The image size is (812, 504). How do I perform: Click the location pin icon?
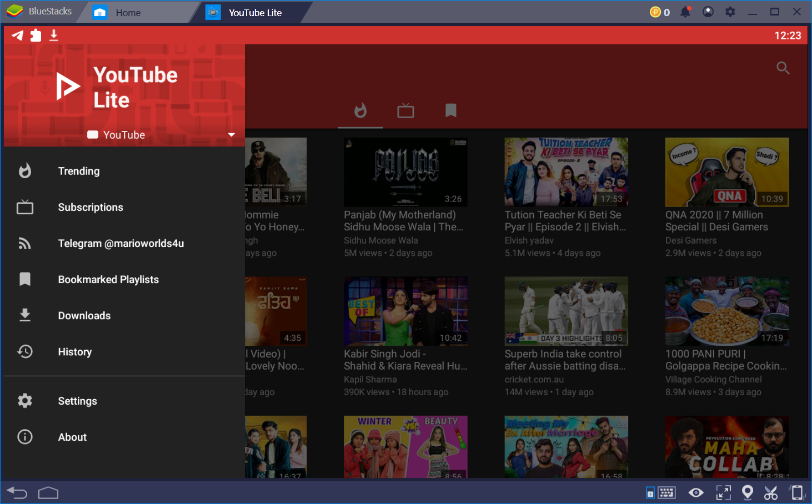pos(748,492)
